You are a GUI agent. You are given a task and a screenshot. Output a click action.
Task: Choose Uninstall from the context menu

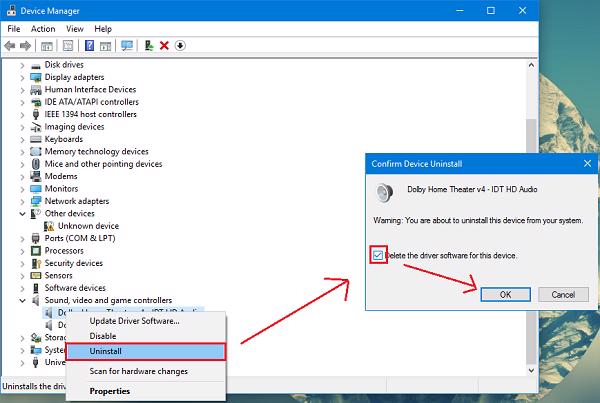146,351
